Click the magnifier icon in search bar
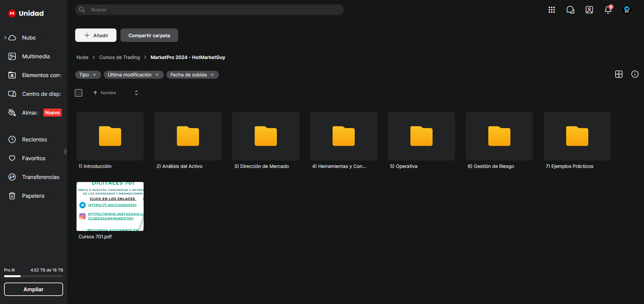644x304 pixels. (x=82, y=10)
